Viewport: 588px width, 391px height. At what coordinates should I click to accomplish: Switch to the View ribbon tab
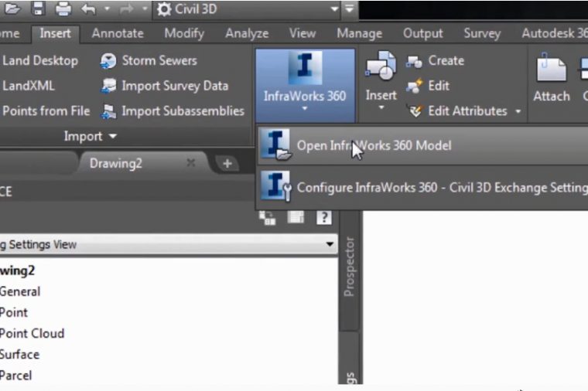tap(303, 33)
